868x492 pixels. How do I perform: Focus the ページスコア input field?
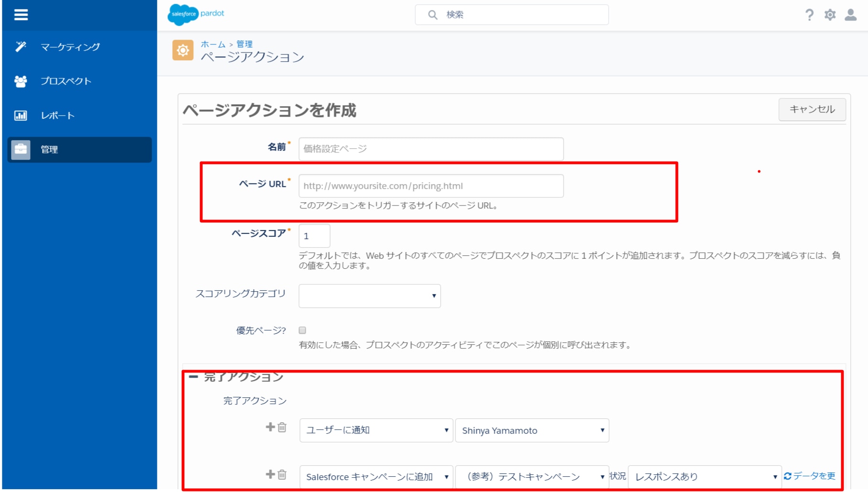click(314, 236)
